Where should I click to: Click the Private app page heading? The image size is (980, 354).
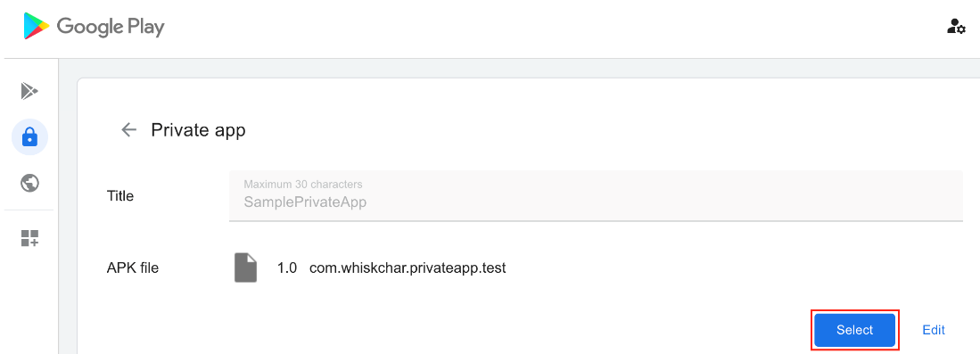[198, 130]
